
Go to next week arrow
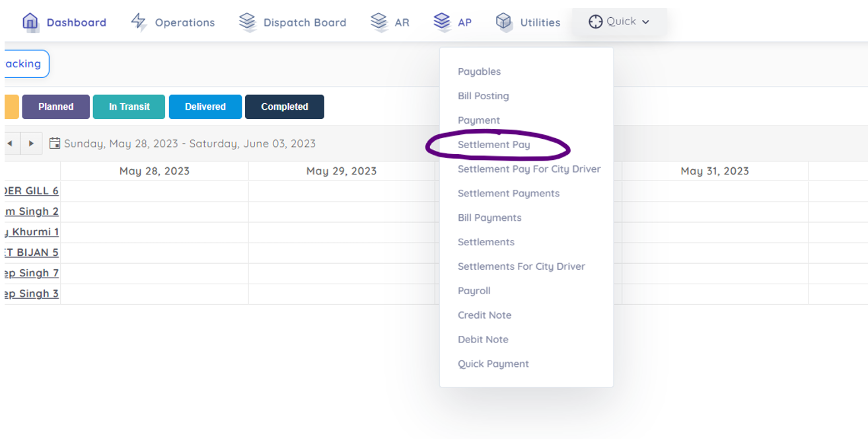[x=31, y=143]
